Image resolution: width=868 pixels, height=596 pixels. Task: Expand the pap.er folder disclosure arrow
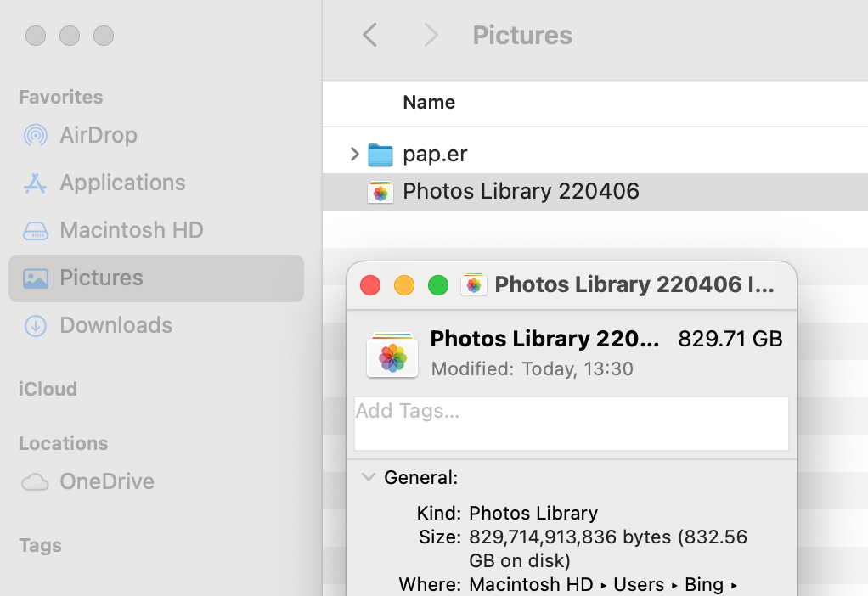tap(355, 155)
